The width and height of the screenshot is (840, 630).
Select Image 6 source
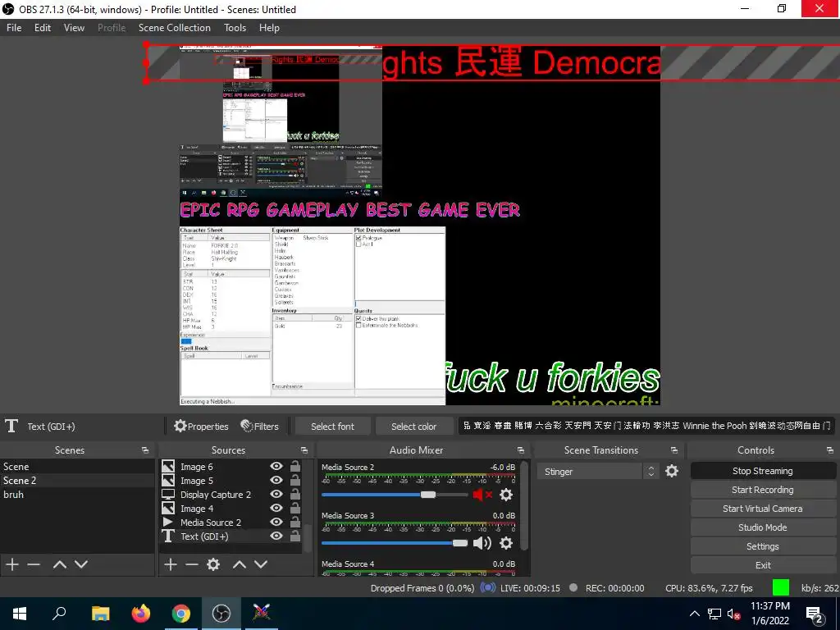[x=231, y=467]
